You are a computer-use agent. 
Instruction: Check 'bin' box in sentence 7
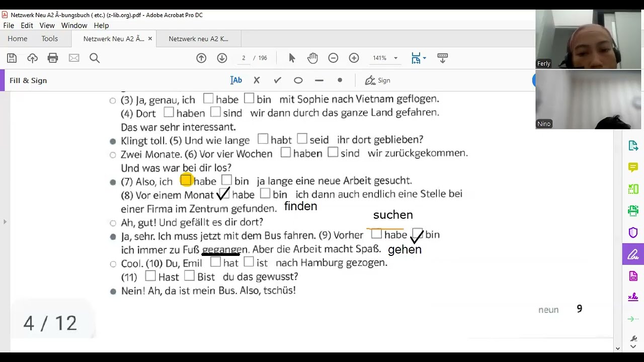pos(227,179)
